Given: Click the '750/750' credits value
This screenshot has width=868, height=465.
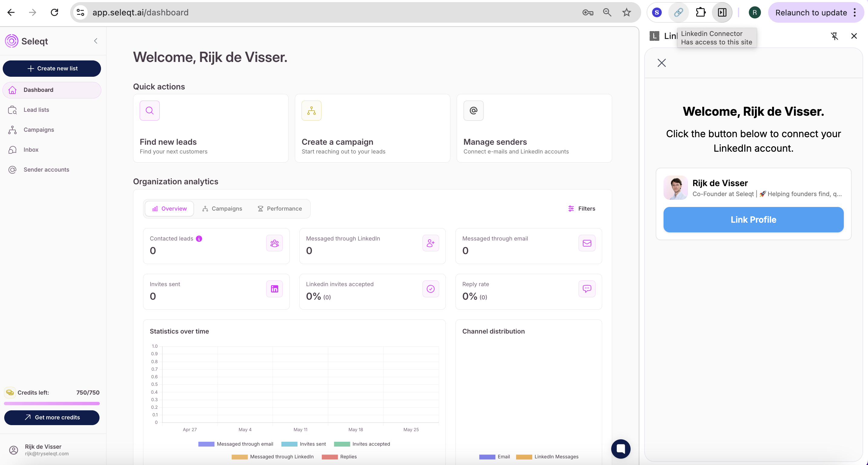Looking at the screenshot, I should coord(88,392).
